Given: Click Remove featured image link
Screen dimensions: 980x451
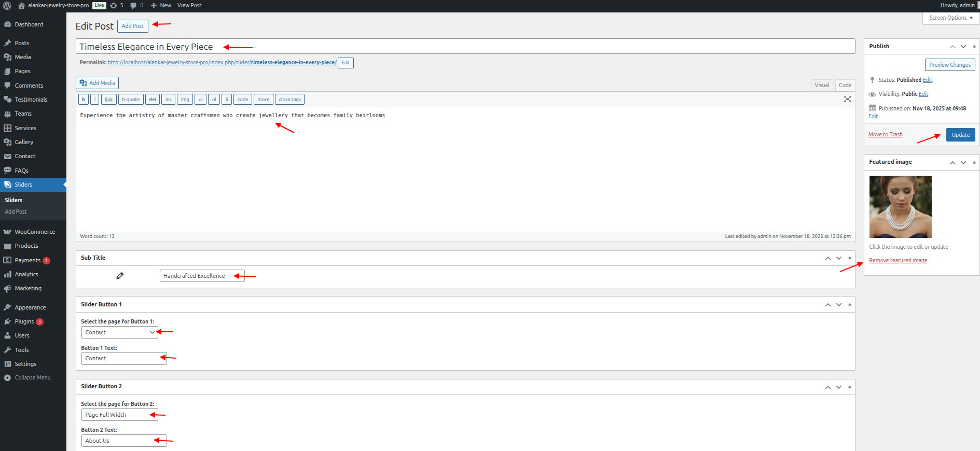Looking at the screenshot, I should click(898, 260).
